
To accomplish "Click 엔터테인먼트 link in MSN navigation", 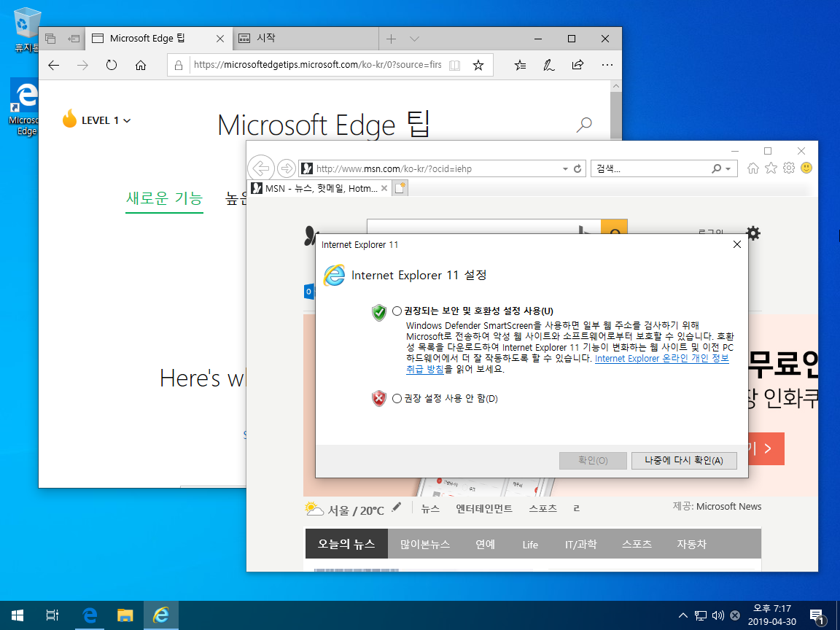I will click(x=483, y=508).
